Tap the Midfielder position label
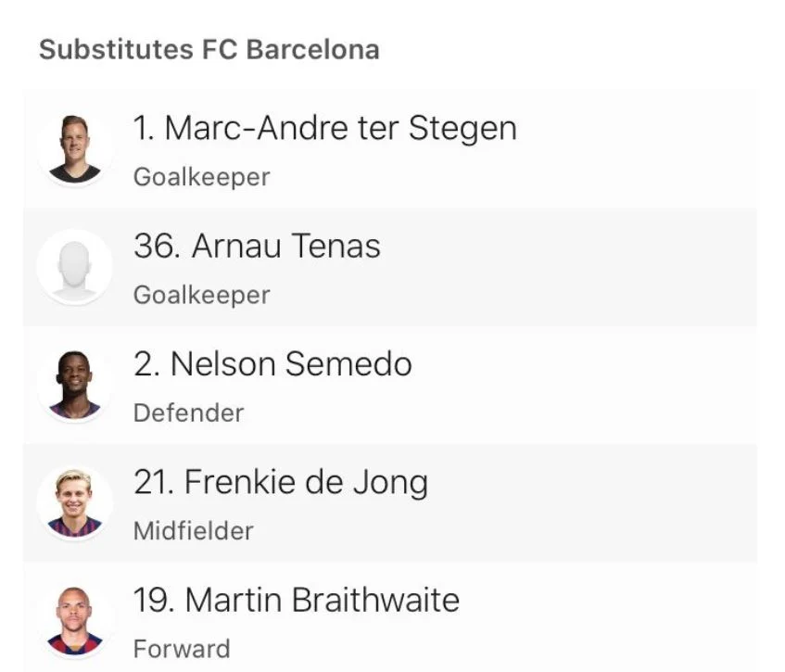 point(194,531)
